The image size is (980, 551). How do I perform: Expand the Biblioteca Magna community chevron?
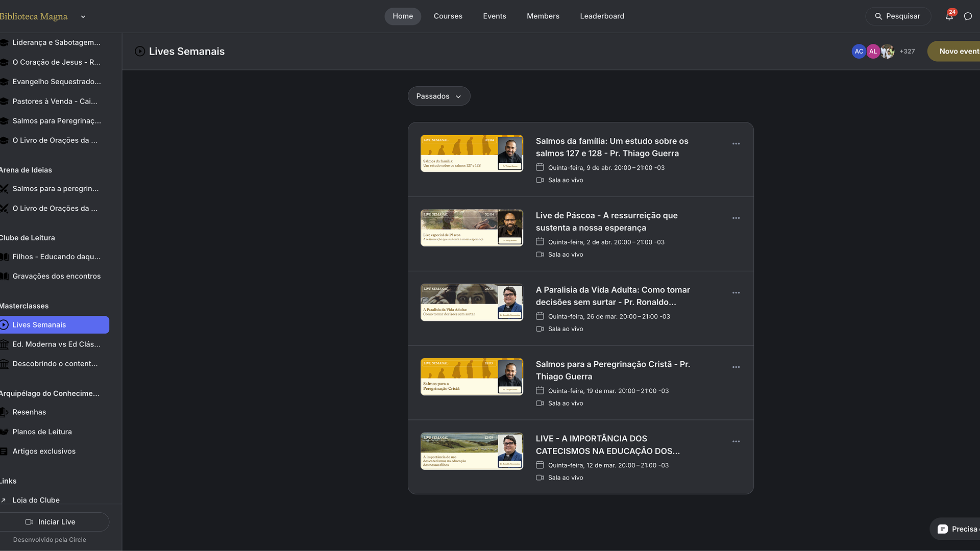click(83, 17)
